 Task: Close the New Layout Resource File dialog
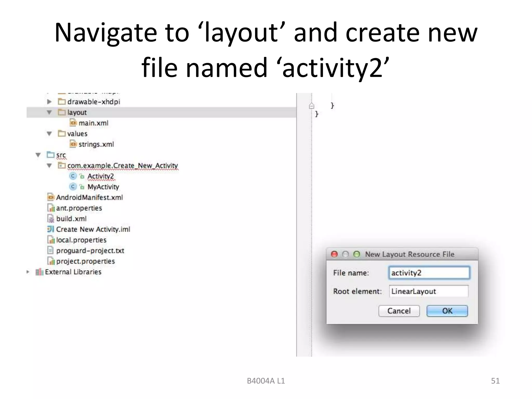coord(335,254)
